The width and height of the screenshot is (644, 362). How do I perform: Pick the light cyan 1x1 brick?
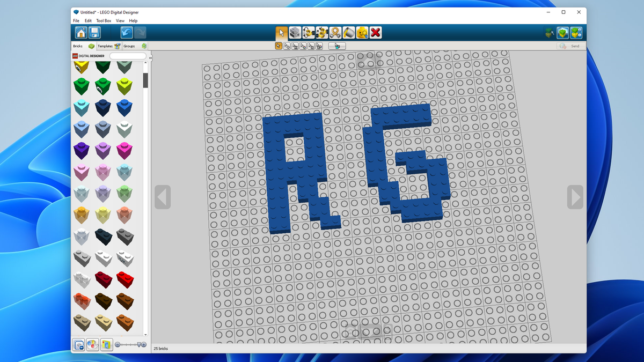click(x=81, y=107)
